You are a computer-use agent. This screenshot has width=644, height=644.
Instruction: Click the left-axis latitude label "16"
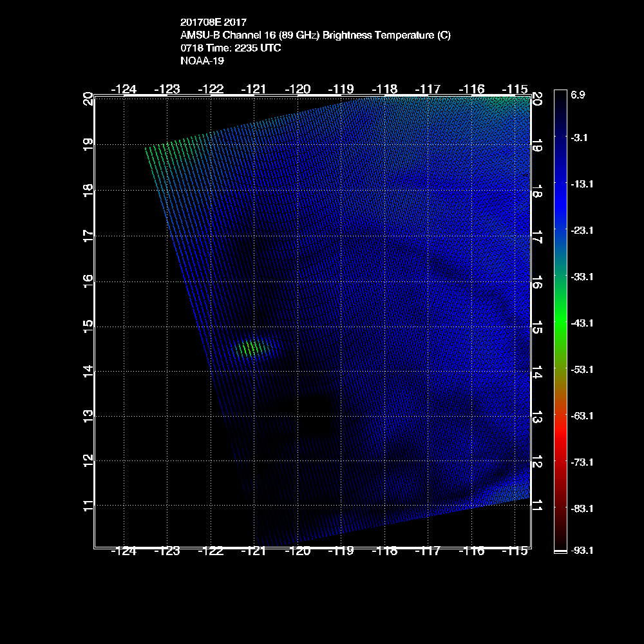click(88, 281)
